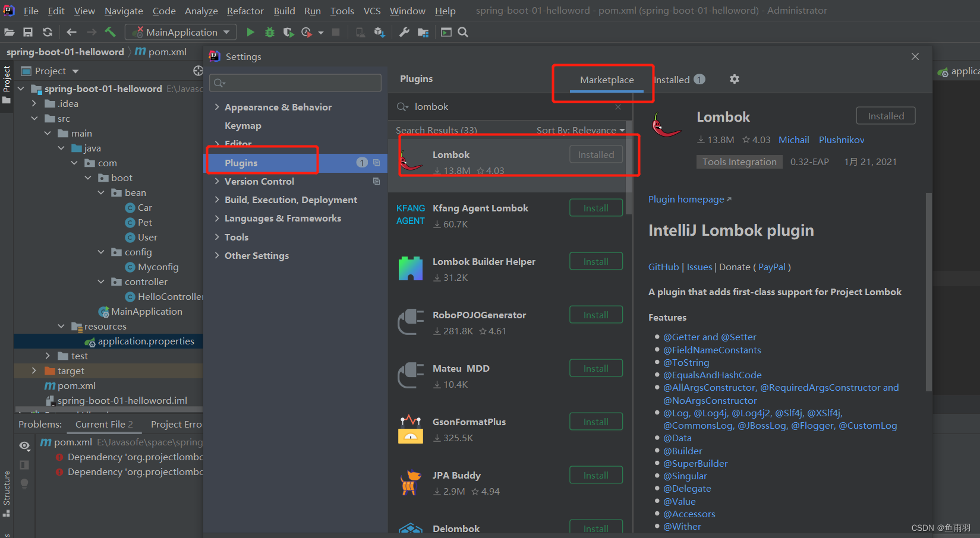Screen dimensions: 980x538
Task: Select the HelloController class in tree
Action: click(164, 296)
